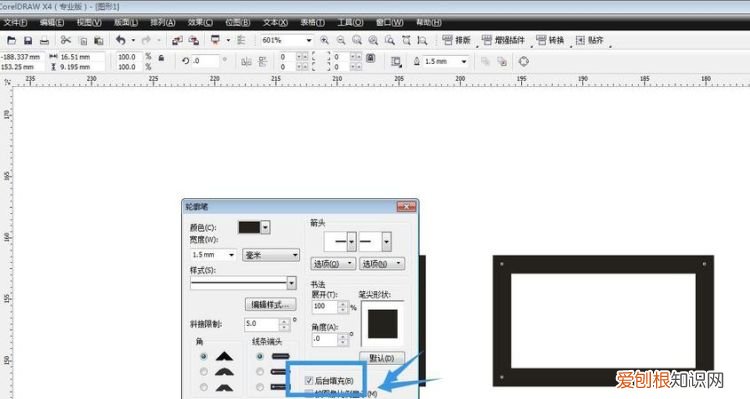Select the square extended line cap radio button

pyautogui.click(x=260, y=387)
